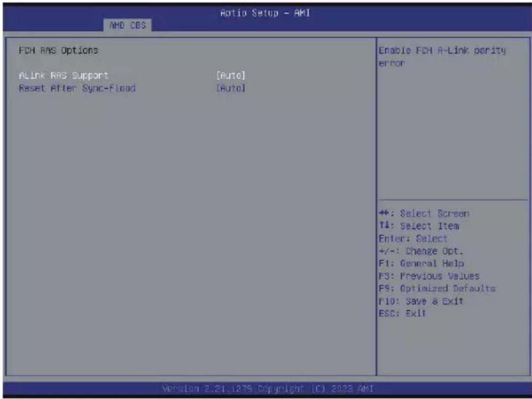Viewport: 532px width, 399px height.
Task: Click the 'Select Item' key hint
Action: 418,226
